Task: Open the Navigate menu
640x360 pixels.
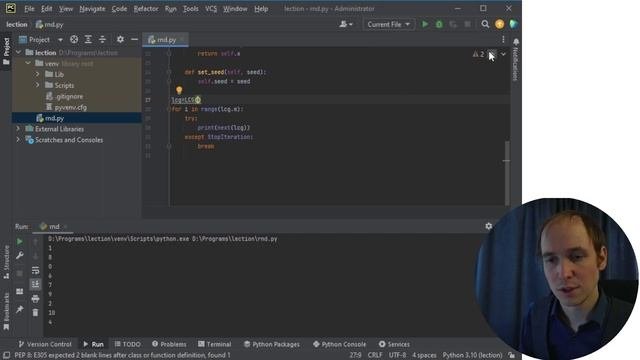Action: tap(92, 9)
